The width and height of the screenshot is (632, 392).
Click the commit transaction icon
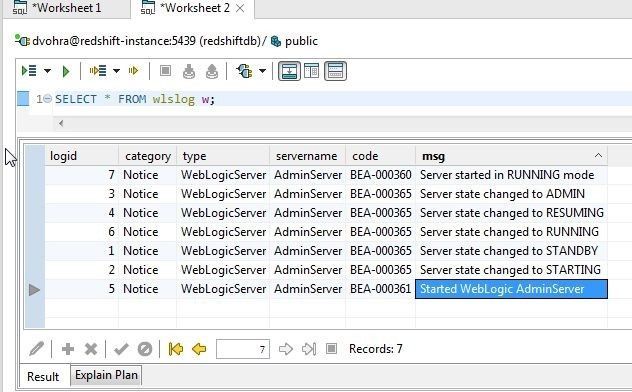189,71
